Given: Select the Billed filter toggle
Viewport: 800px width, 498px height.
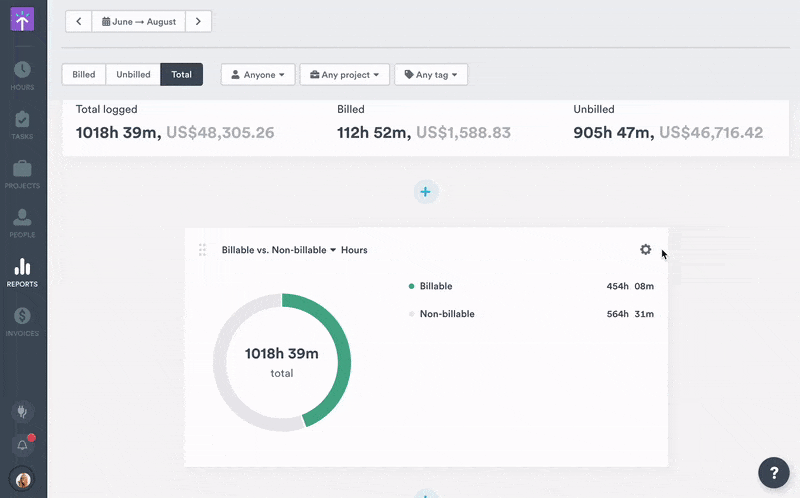Looking at the screenshot, I should pos(84,75).
